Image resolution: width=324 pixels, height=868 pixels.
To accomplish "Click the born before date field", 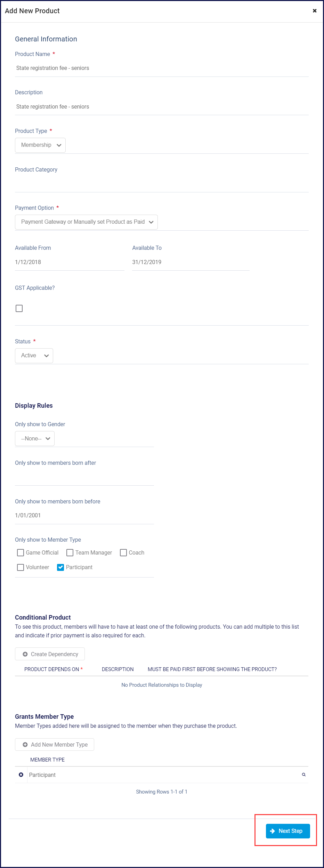I will tap(84, 515).
